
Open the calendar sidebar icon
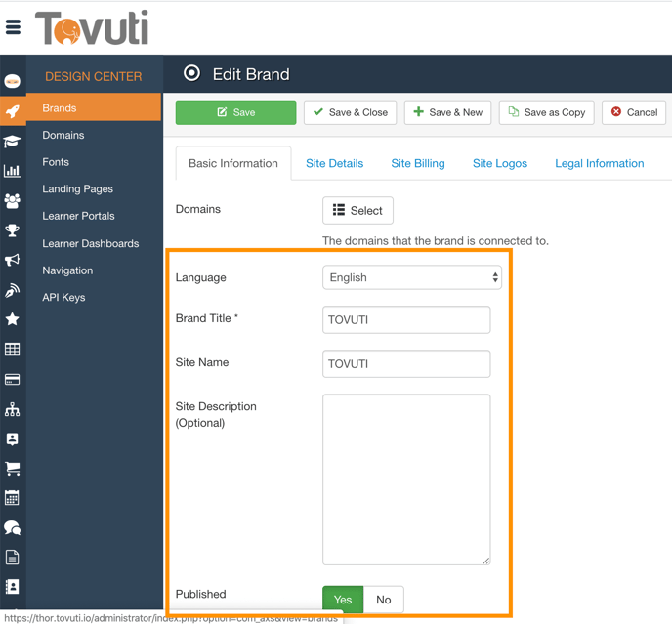[13, 498]
